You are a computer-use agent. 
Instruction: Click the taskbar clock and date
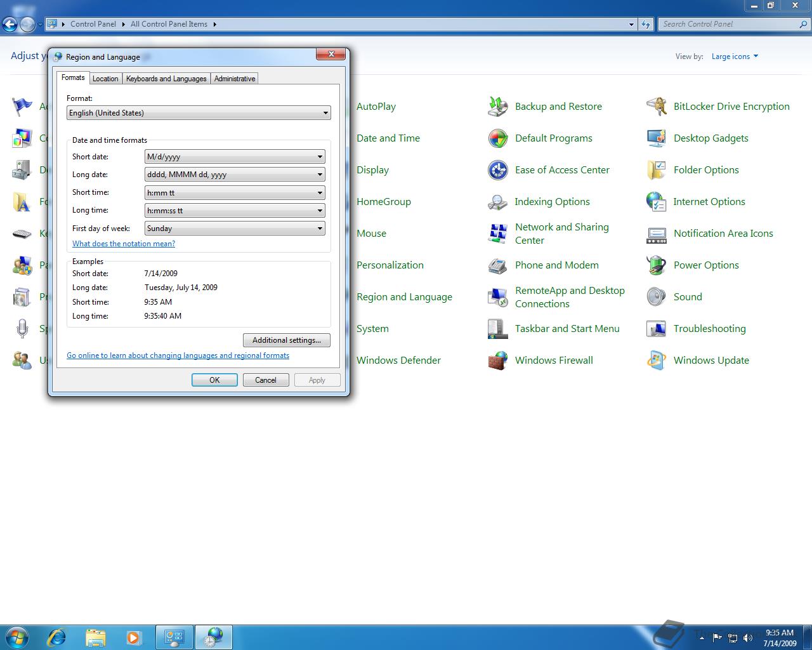point(780,638)
